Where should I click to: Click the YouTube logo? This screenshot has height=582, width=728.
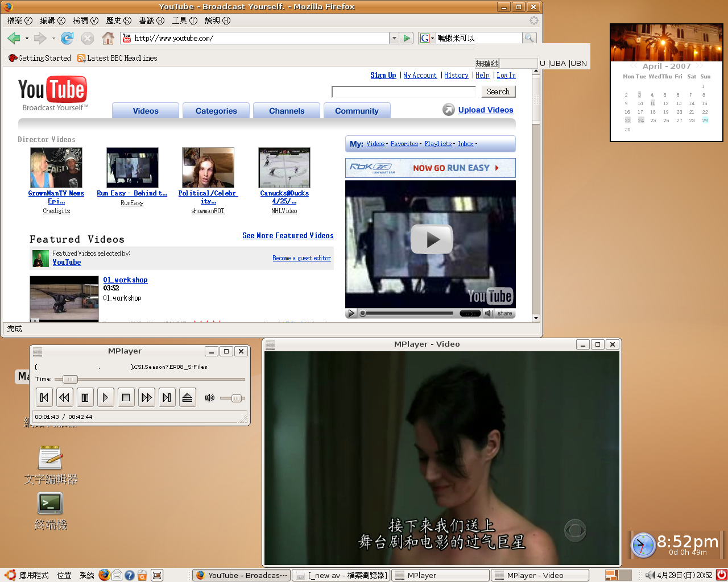[x=52, y=93]
